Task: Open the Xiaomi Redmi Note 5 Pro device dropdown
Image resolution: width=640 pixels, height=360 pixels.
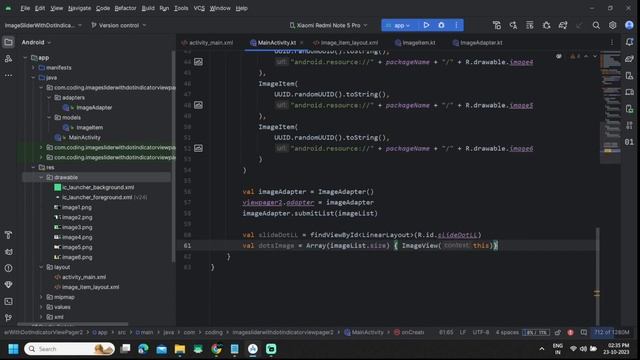Action: 328,25
